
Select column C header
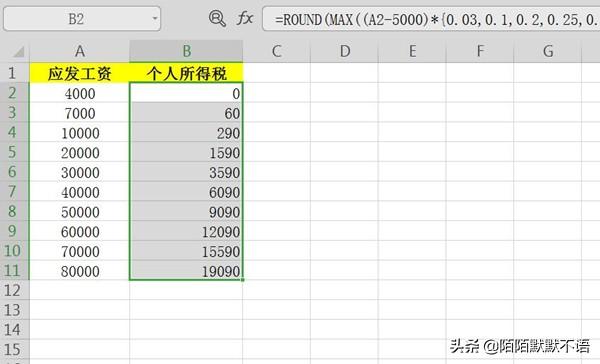[x=276, y=51]
